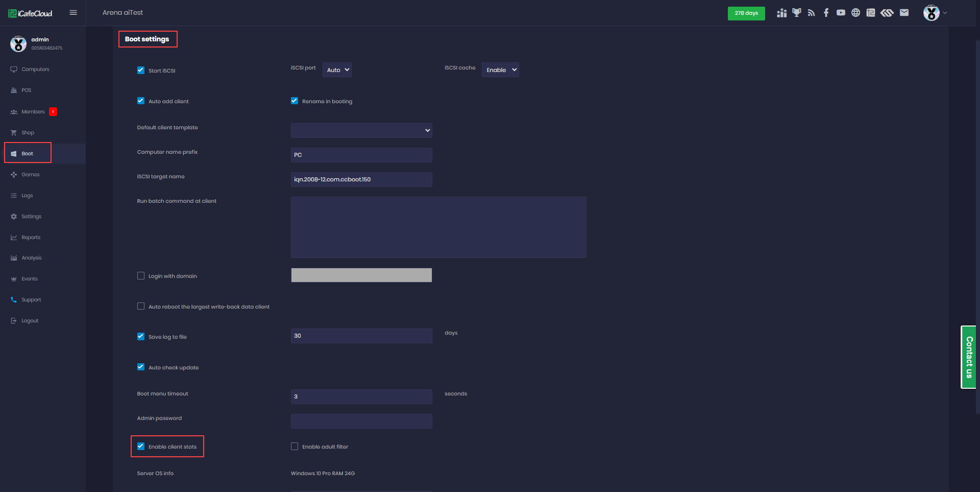Open the iSCSI port dropdown

pyautogui.click(x=336, y=69)
